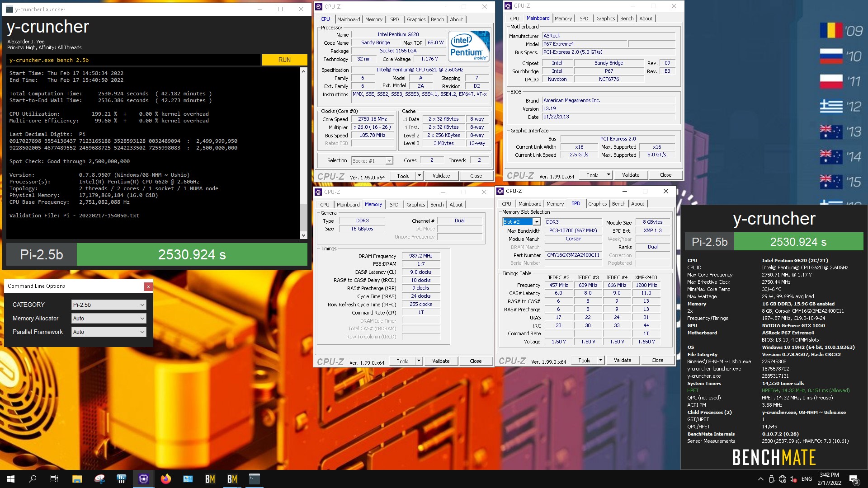The width and height of the screenshot is (868, 488).
Task: Click the yellow RUN button
Action: pos(284,60)
